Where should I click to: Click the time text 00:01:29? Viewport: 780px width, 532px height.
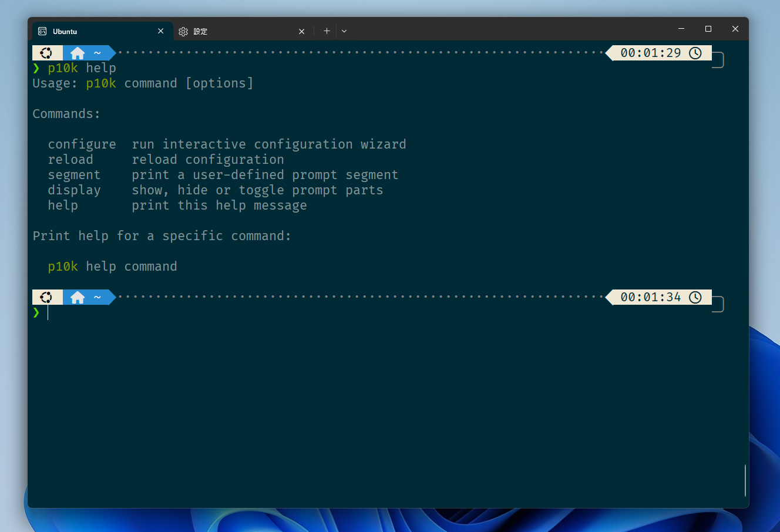651,53
